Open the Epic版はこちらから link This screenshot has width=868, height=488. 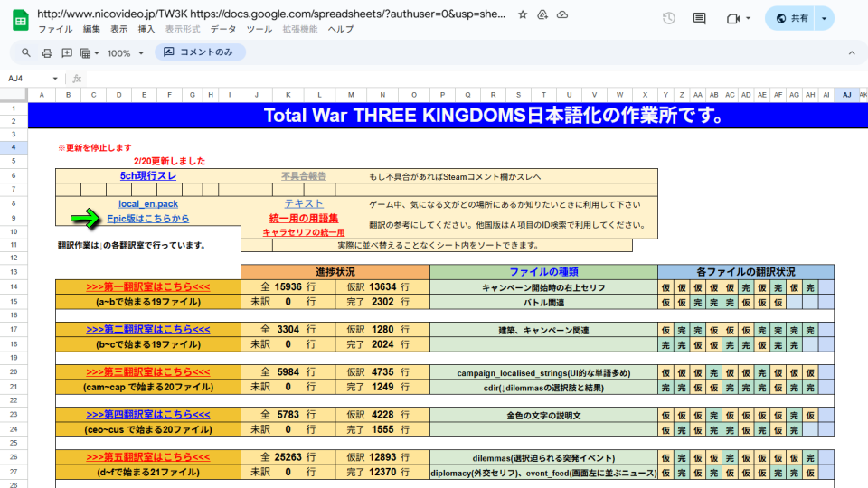point(147,219)
